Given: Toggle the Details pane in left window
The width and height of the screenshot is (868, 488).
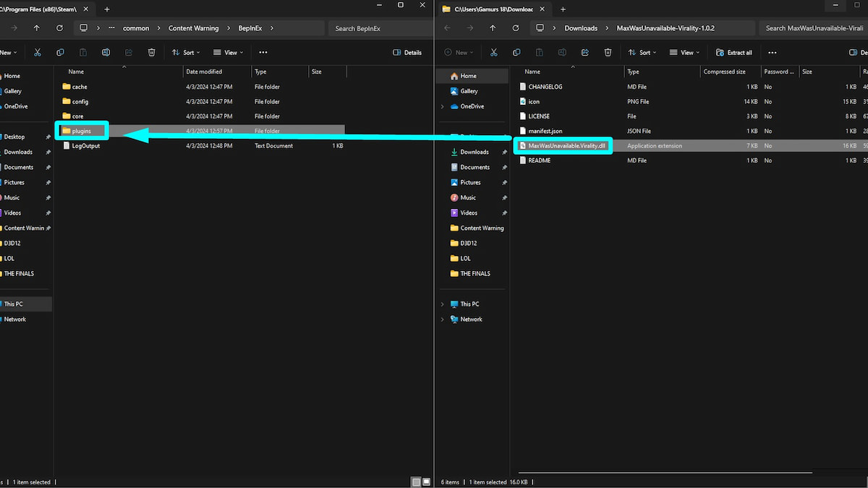Looking at the screenshot, I should point(407,53).
